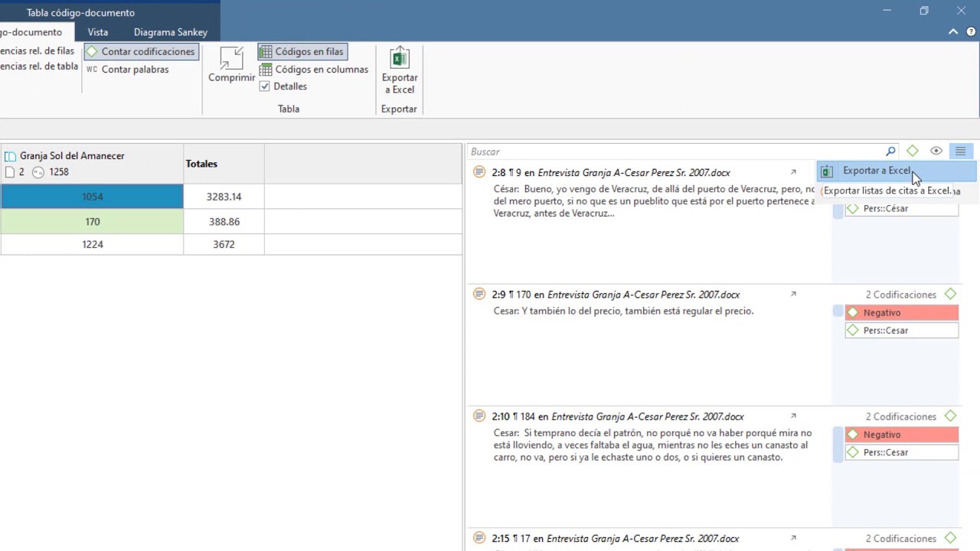This screenshot has width=980, height=551.
Task: Click Pers::Cesar code on quotation 2:10
Action: pyautogui.click(x=901, y=452)
